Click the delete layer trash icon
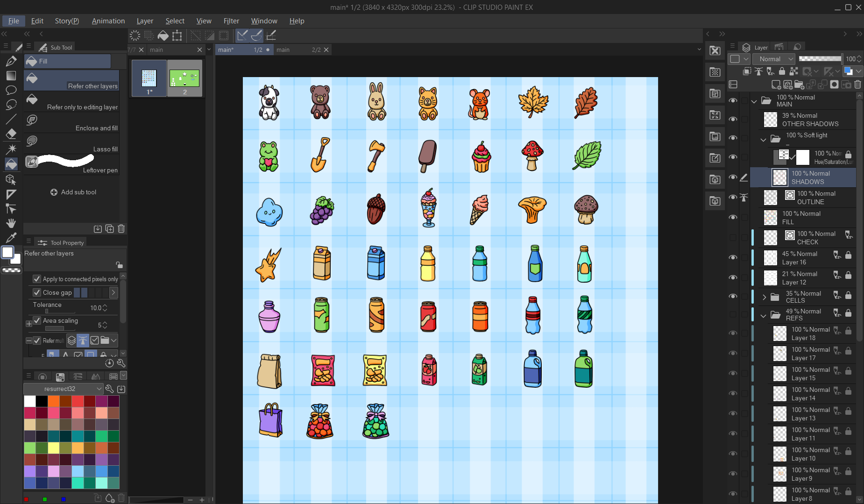Image resolution: width=864 pixels, height=504 pixels. pos(857,85)
